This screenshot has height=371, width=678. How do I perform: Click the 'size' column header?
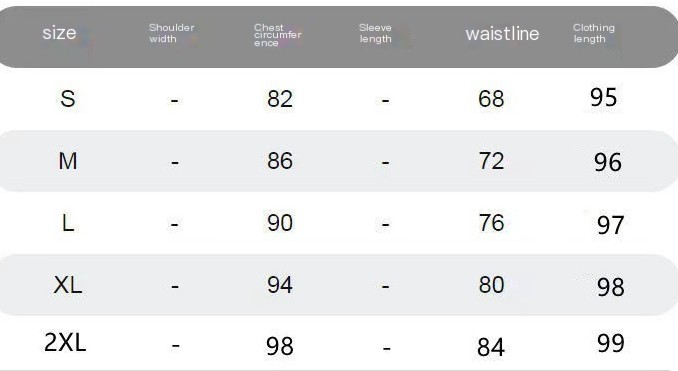pos(59,33)
